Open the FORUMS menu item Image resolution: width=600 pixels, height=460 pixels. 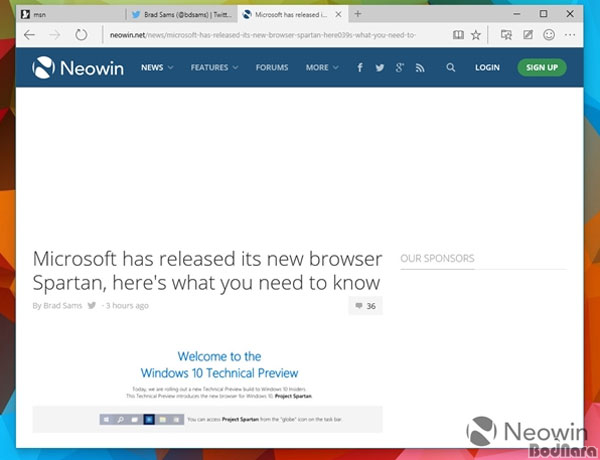272,68
